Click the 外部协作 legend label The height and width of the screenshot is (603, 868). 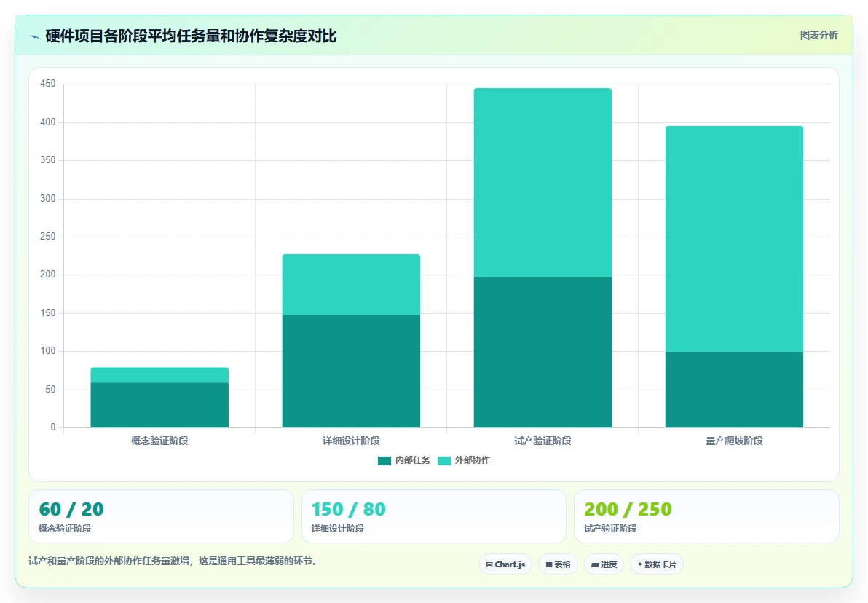(472, 460)
